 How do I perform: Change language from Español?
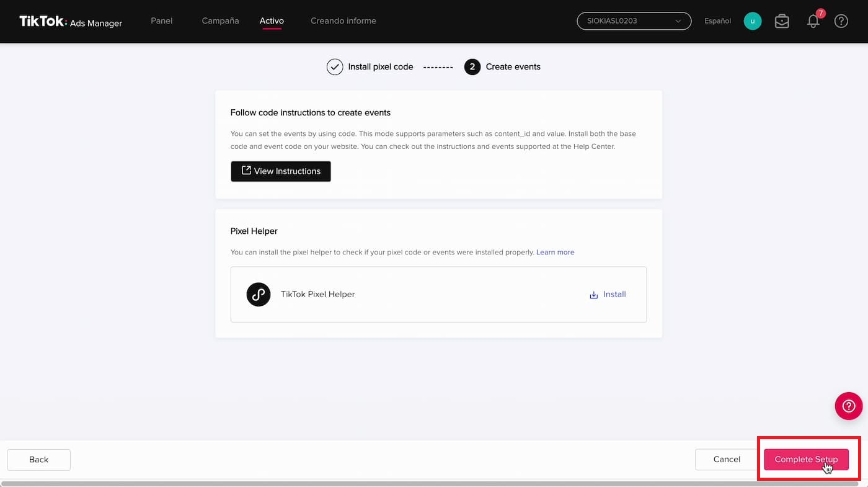click(718, 21)
